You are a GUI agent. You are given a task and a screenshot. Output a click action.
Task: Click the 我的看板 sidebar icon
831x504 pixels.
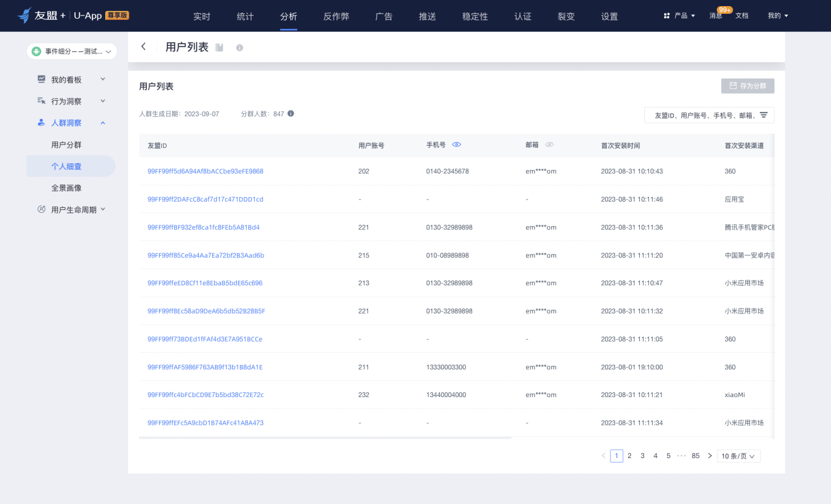42,79
